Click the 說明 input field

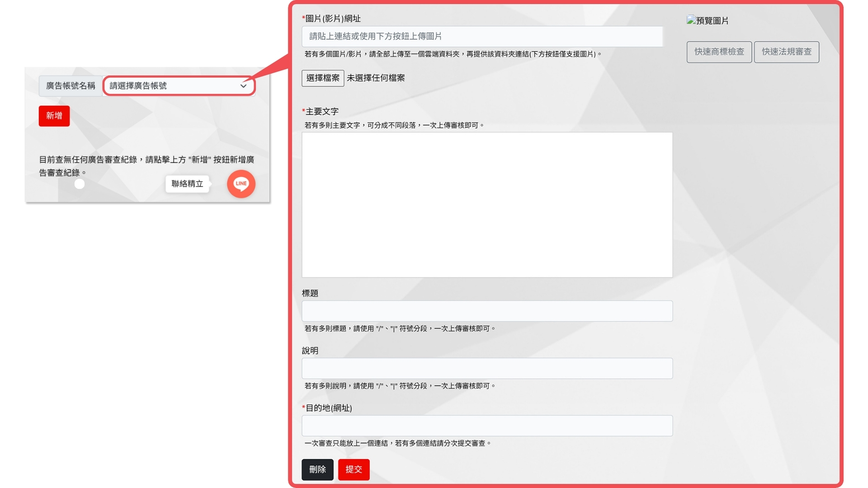point(487,368)
